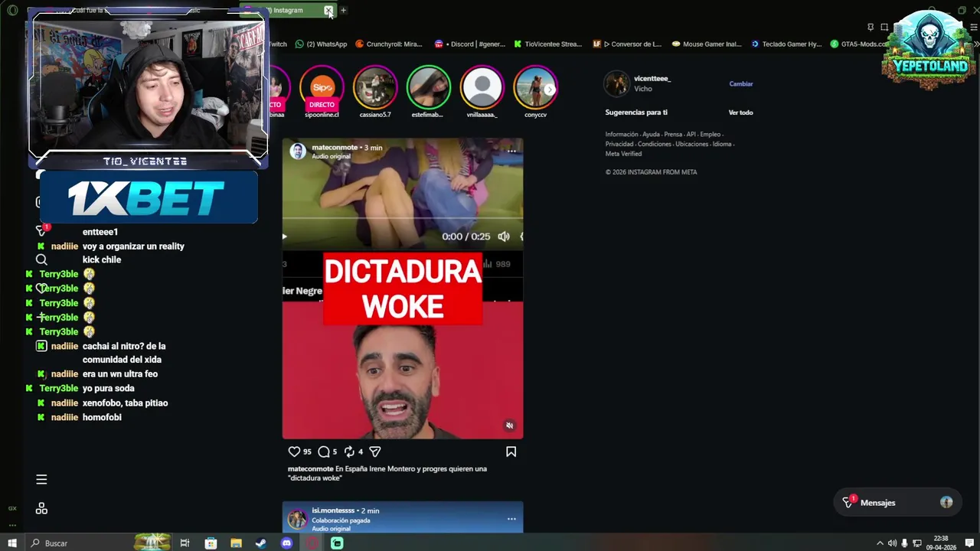Open the TioVicentee Stream bookmark

(547, 44)
